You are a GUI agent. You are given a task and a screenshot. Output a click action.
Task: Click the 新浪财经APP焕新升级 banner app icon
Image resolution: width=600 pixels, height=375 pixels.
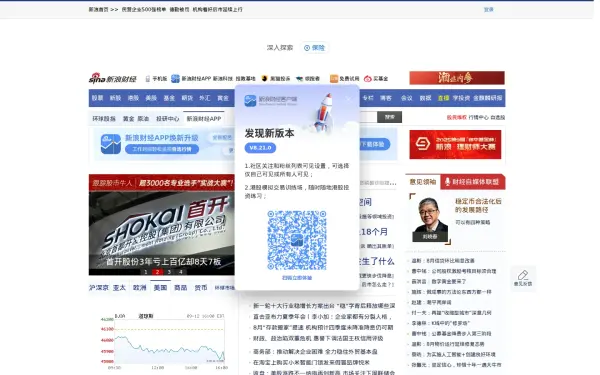pos(111,144)
